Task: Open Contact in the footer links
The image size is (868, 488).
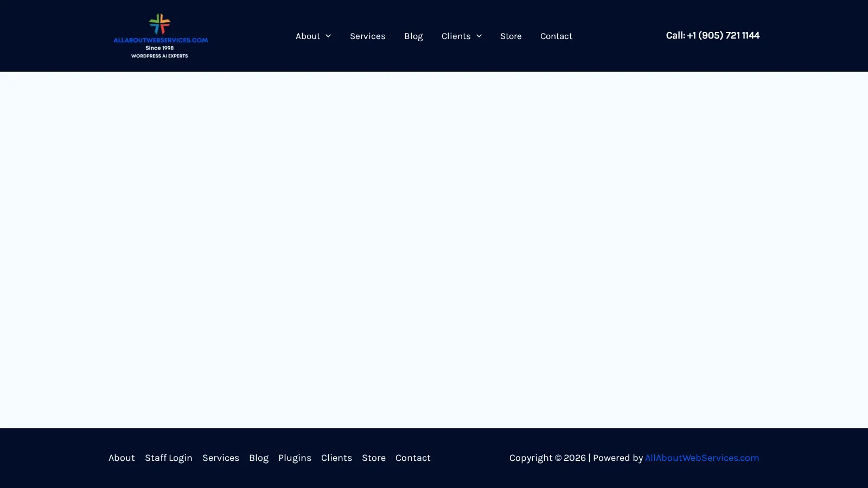Action: [413, 458]
